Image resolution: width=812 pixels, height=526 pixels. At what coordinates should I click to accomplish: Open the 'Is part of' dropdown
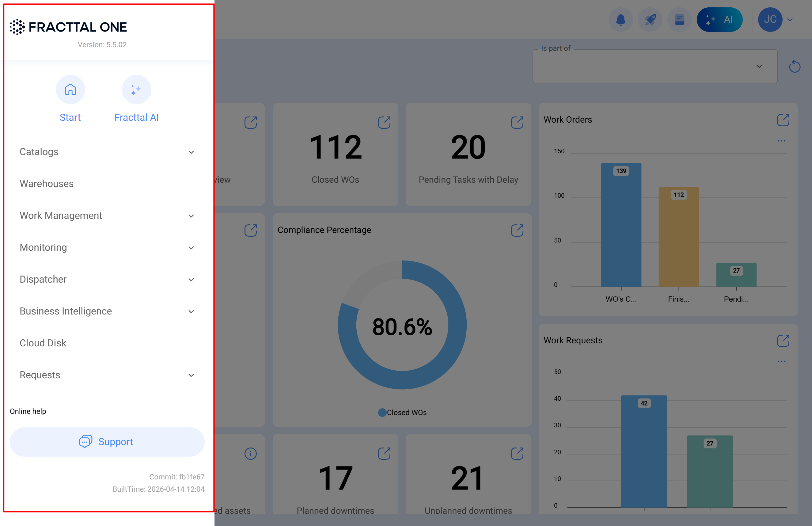click(655, 66)
